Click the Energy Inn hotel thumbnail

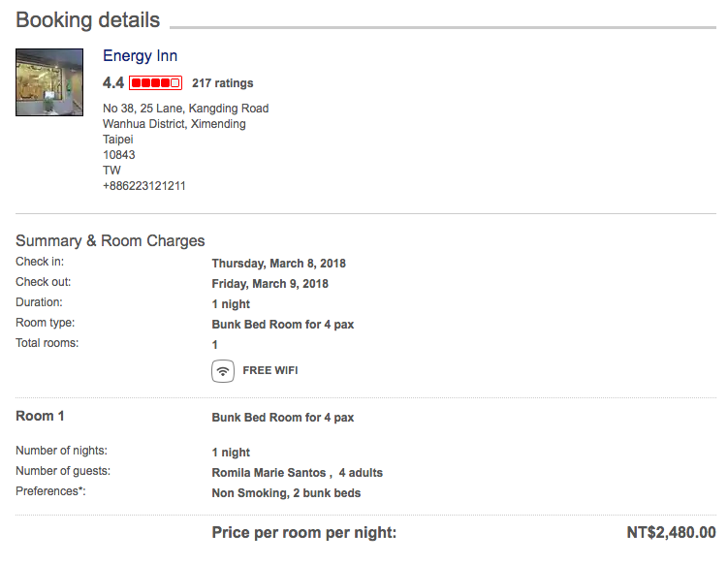point(49,82)
